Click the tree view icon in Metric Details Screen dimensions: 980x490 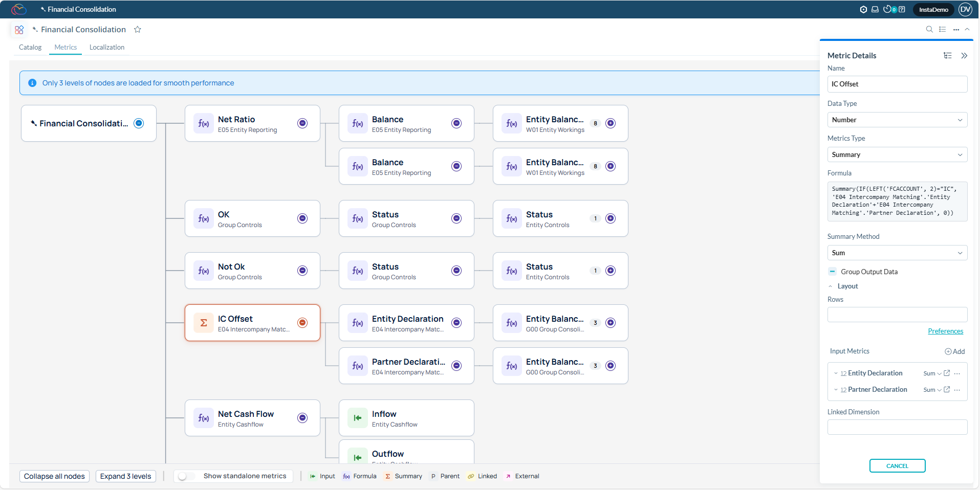pos(948,56)
